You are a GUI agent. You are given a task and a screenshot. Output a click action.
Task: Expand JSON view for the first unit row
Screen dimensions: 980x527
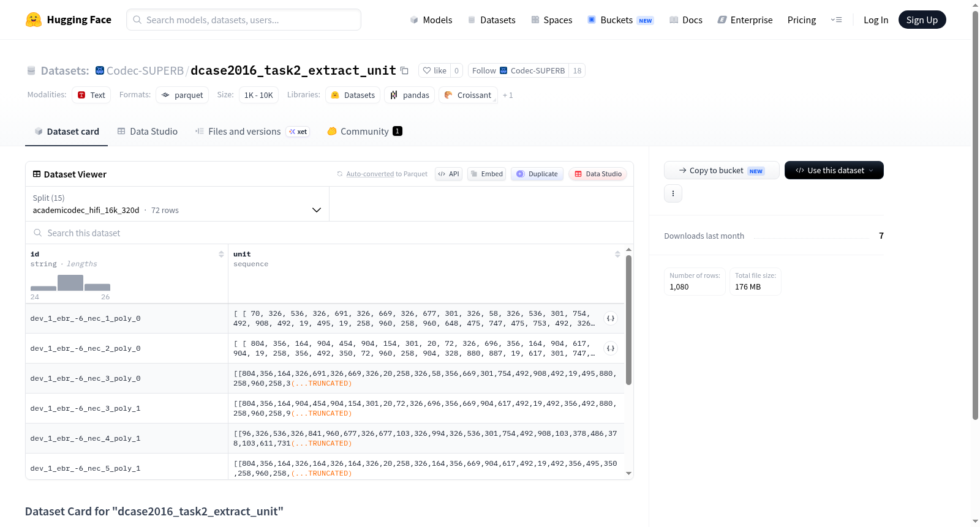[x=611, y=318]
